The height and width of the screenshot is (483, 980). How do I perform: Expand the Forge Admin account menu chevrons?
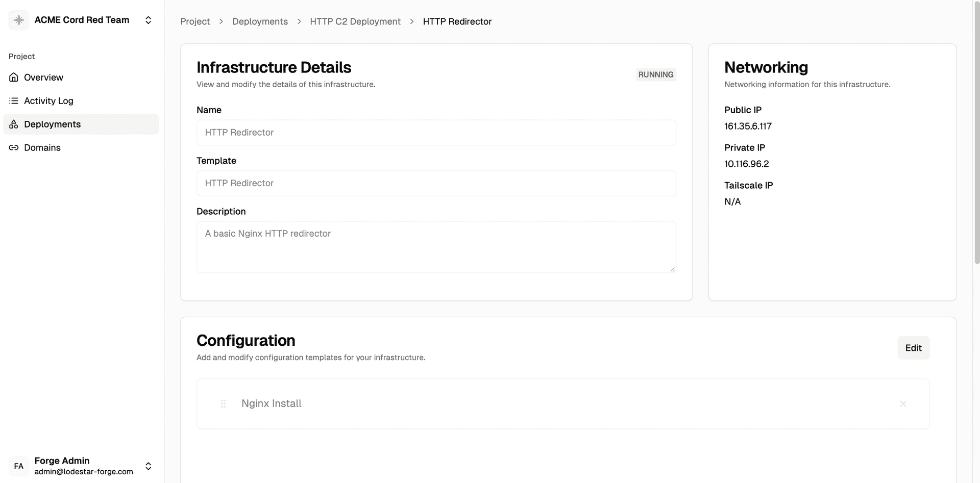(x=148, y=466)
